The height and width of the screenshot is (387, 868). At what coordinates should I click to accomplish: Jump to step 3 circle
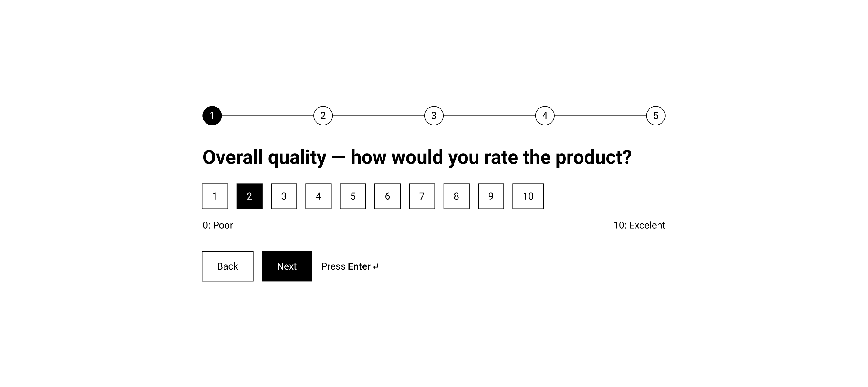coord(434,116)
